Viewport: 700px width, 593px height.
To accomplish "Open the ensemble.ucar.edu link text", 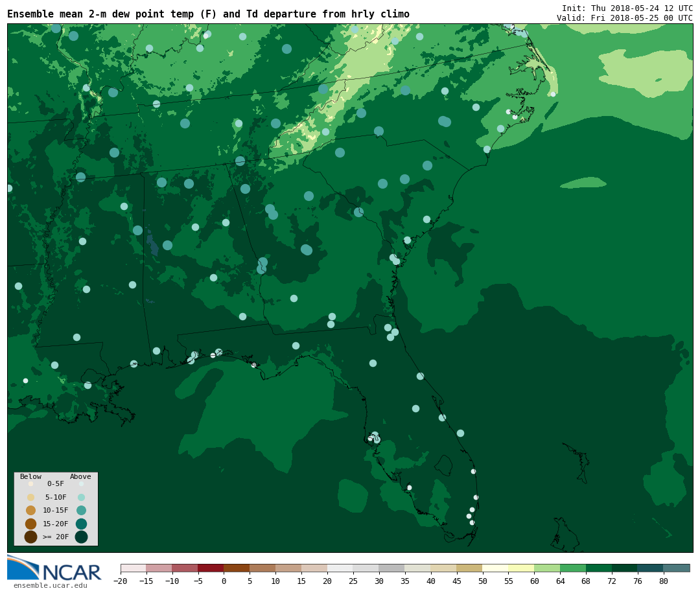I will pos(51,585).
